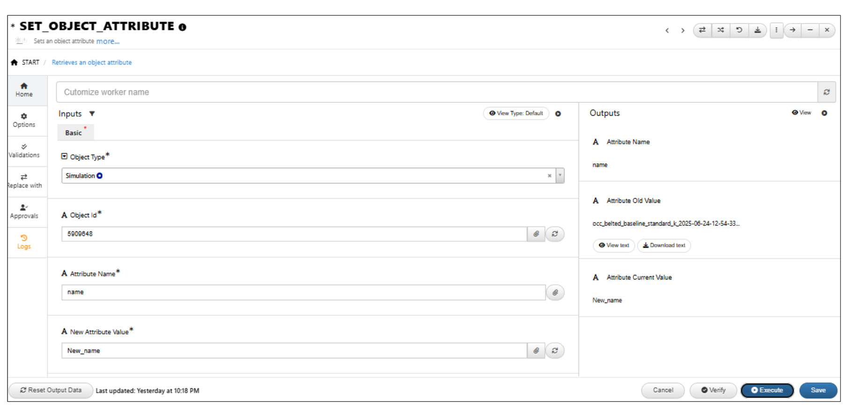Toggle the View Type: Default button
868x415 pixels.
point(516,113)
